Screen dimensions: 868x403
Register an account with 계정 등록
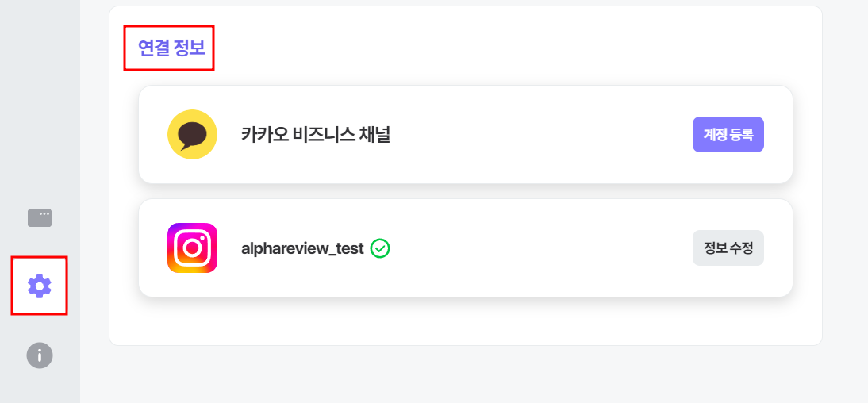pyautogui.click(x=728, y=135)
